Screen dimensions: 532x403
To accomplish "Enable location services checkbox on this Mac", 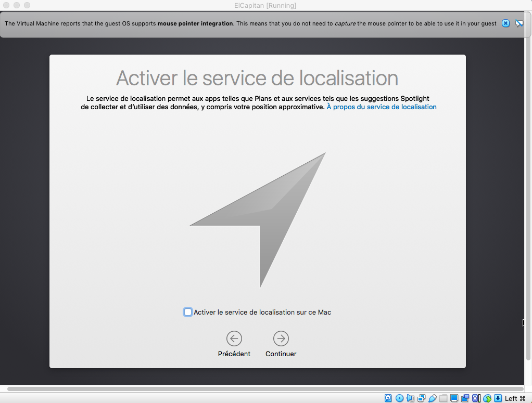I will pyautogui.click(x=187, y=312).
